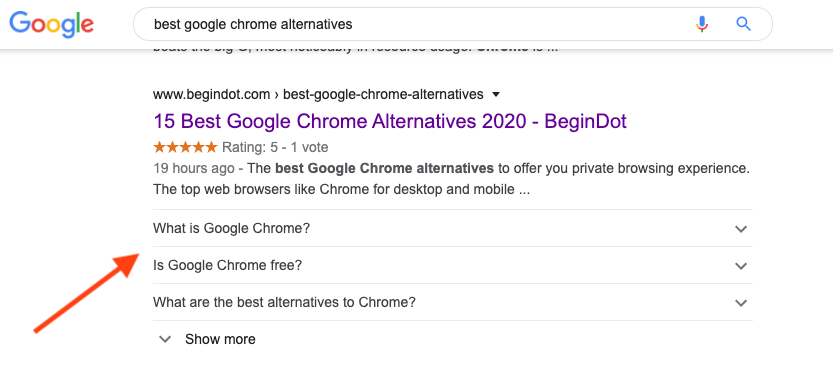This screenshot has height=376, width=833.
Task: Click the red annotation arrow
Action: point(86,293)
